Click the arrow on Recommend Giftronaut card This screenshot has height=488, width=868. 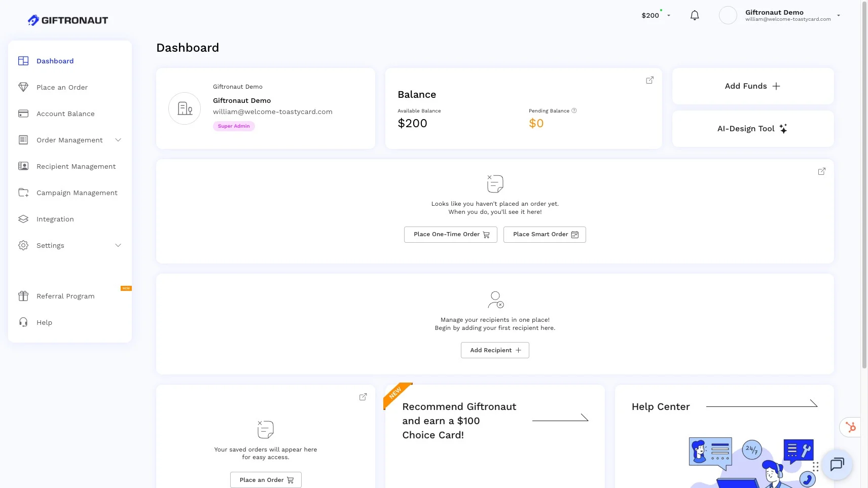pos(560,418)
